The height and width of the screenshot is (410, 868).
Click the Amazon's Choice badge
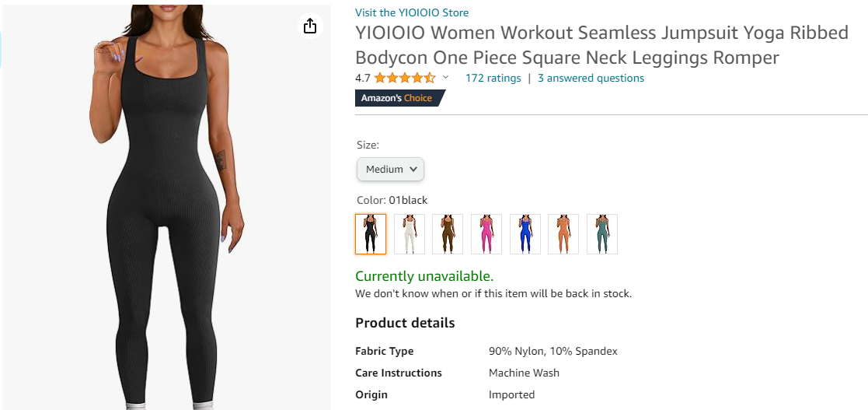(399, 98)
